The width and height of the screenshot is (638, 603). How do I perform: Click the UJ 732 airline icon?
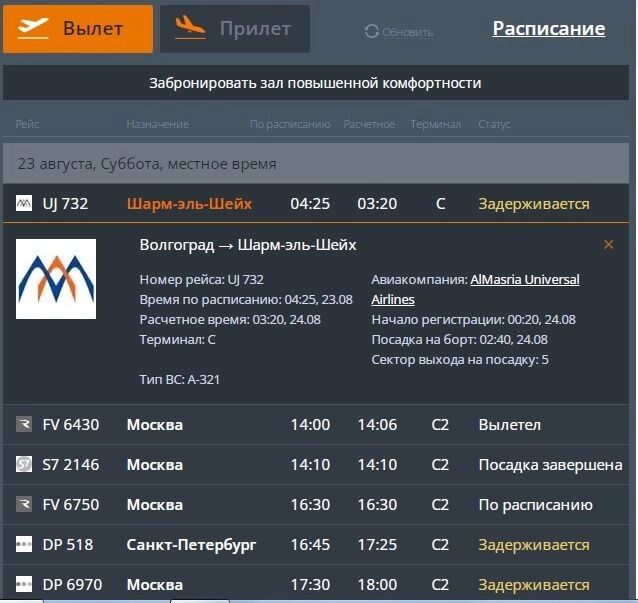[x=24, y=204]
